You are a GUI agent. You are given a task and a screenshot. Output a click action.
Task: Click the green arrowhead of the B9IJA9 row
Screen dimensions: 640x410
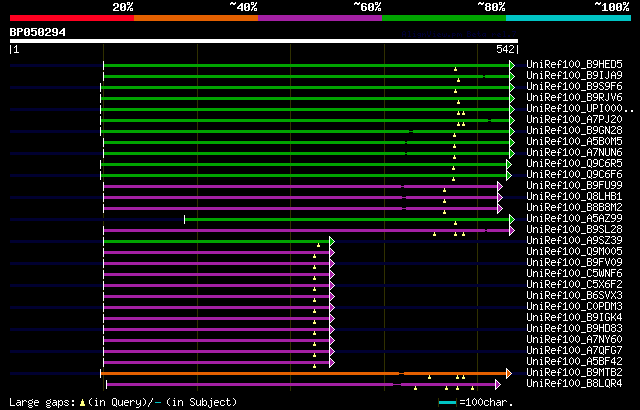(x=512, y=76)
